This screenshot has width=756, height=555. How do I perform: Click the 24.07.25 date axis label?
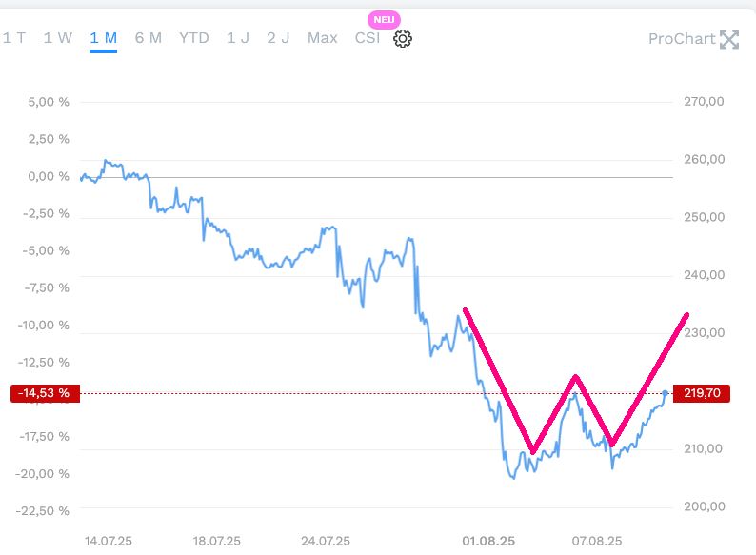coord(326,541)
